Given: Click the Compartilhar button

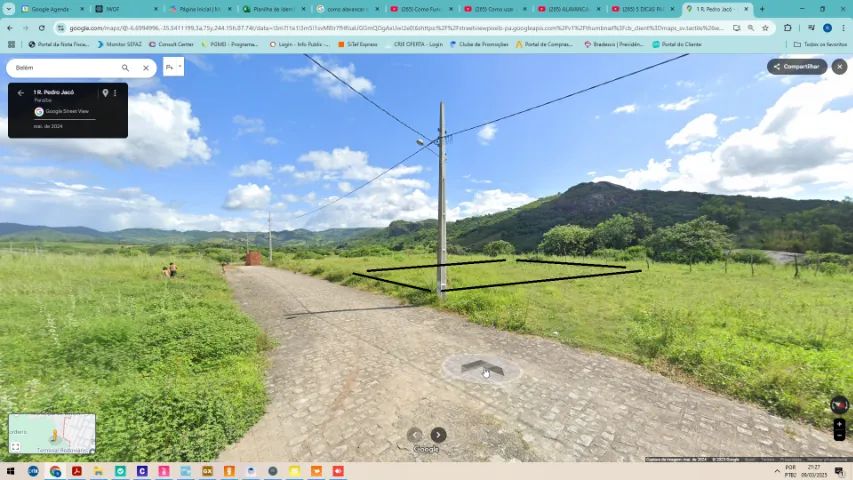Looking at the screenshot, I should point(797,67).
